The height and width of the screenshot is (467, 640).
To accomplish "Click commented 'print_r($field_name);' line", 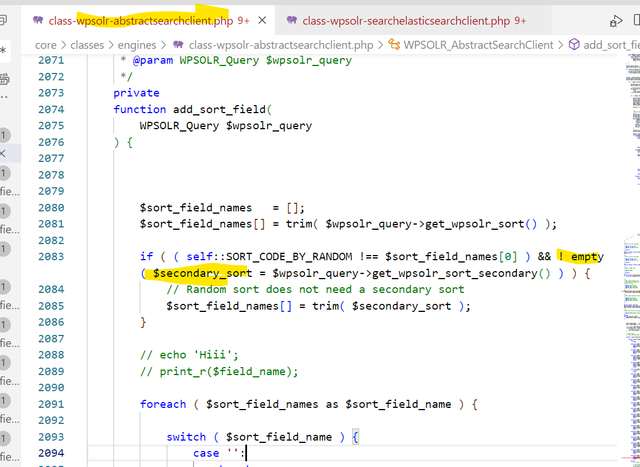I will point(219,371).
